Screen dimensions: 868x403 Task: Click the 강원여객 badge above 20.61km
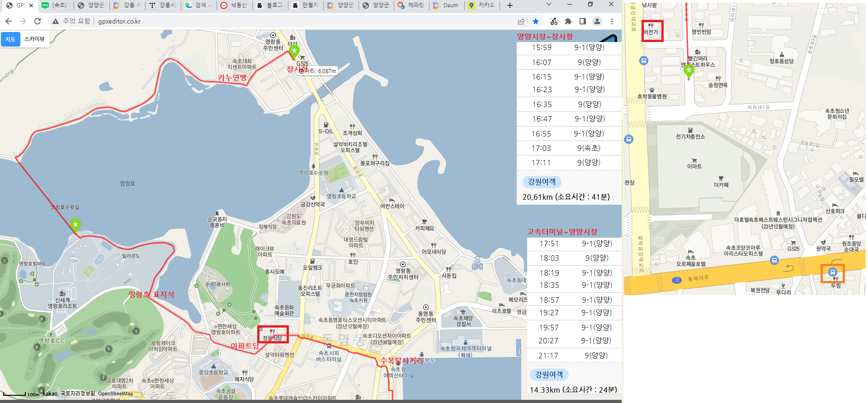542,182
